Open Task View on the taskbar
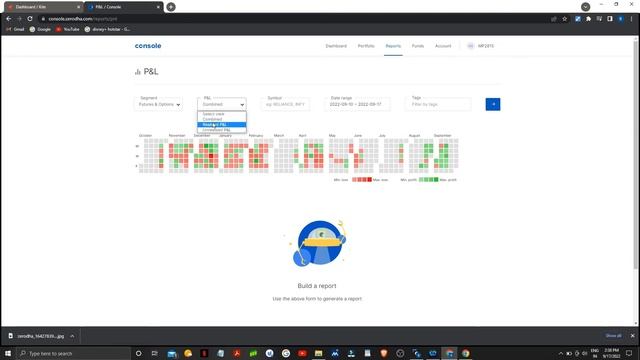 click(x=155, y=353)
